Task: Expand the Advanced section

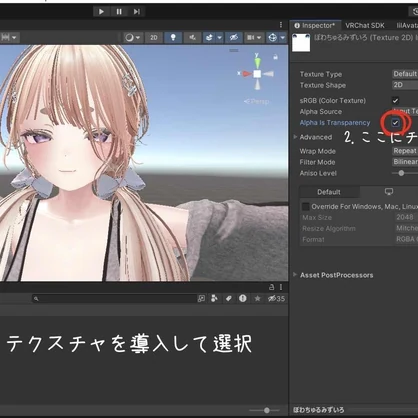Action: [295, 137]
